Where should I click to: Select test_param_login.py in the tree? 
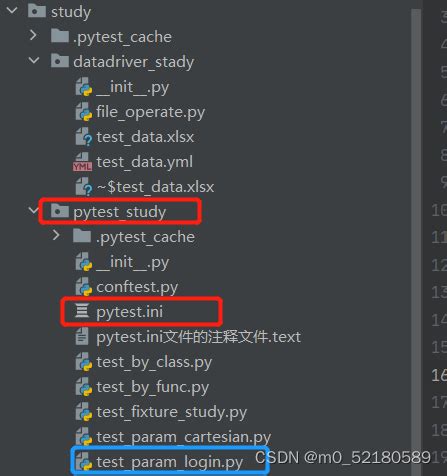tap(170, 462)
